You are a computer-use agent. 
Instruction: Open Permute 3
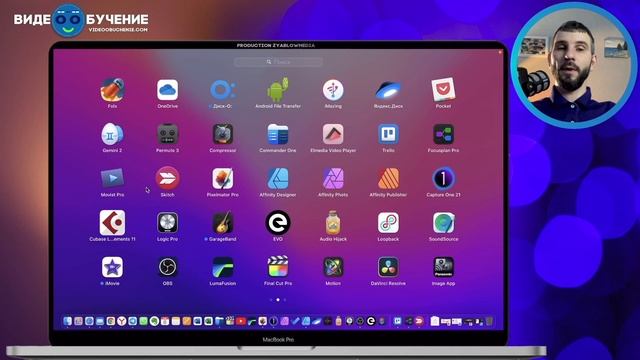(167, 134)
